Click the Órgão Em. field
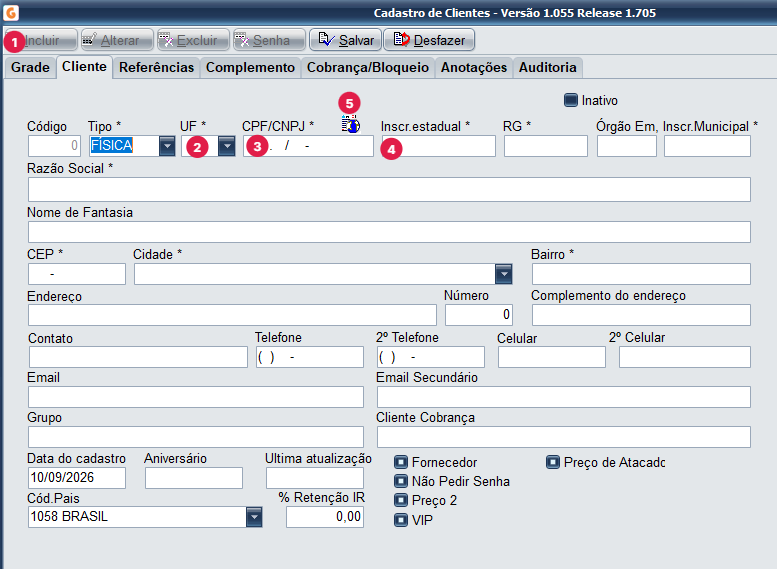Screen dimensions: 777x569 click(627, 146)
